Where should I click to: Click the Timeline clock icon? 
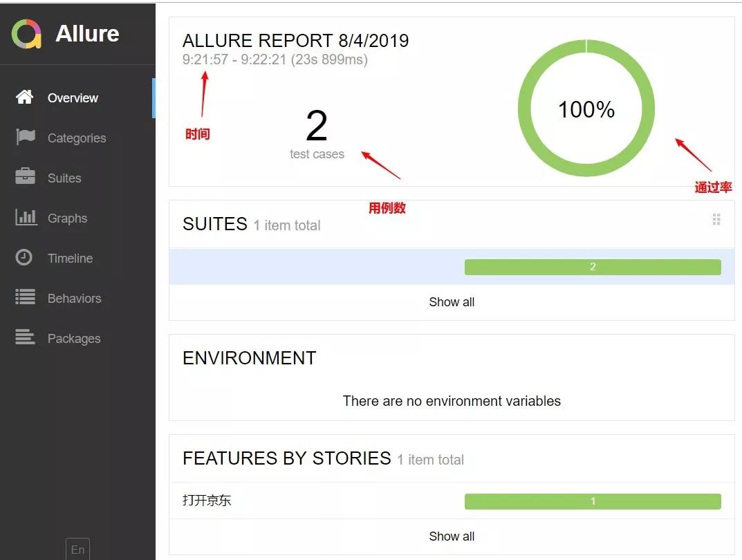[24, 257]
